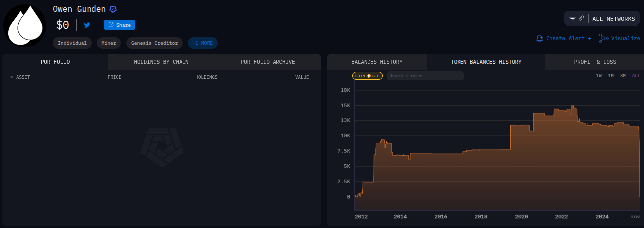644x228 pixels.
Task: Click the Twitter bird icon
Action: coord(87,25)
